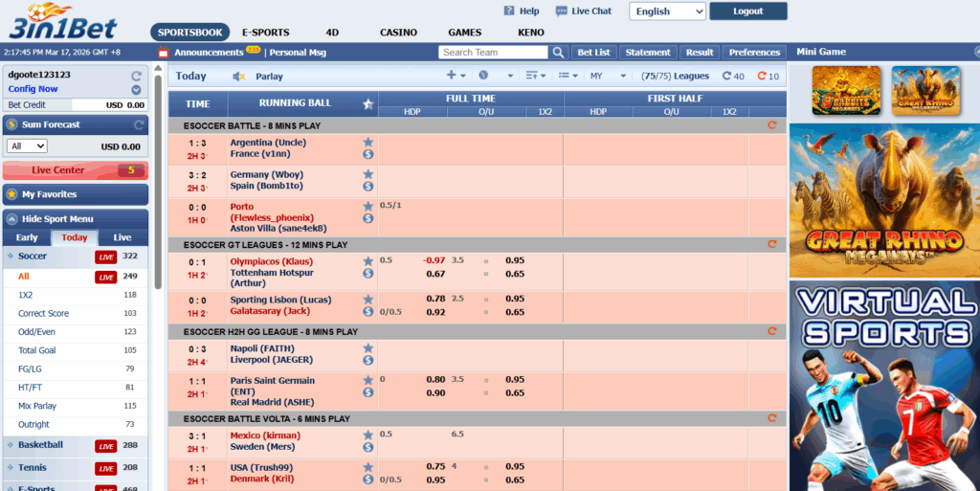Screen dimensions: 980x491
Task: Switch to the Casino menu
Action: [398, 33]
